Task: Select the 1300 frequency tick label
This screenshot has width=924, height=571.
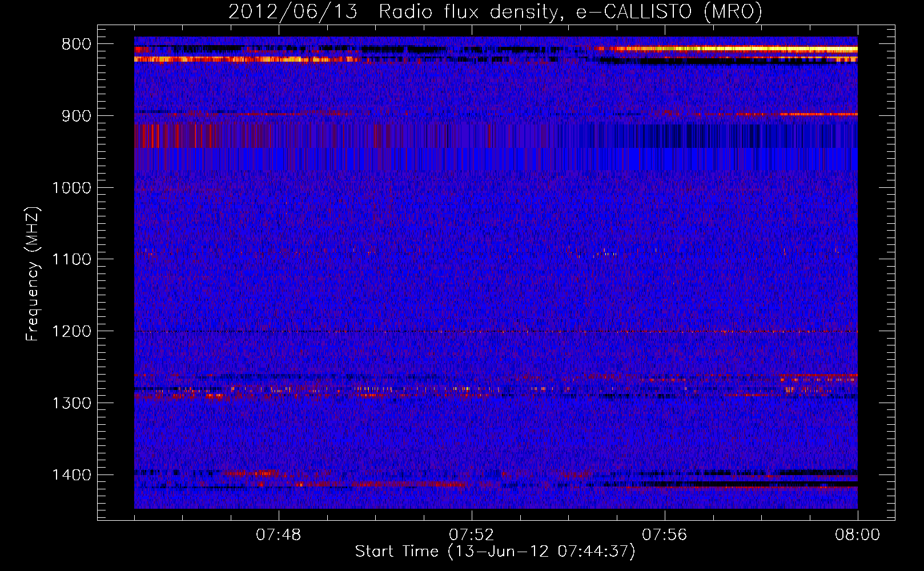Action: tap(72, 403)
